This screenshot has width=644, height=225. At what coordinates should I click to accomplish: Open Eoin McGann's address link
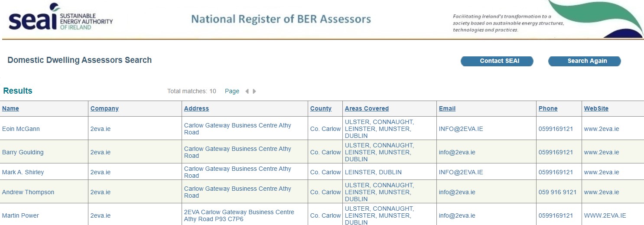(237, 129)
